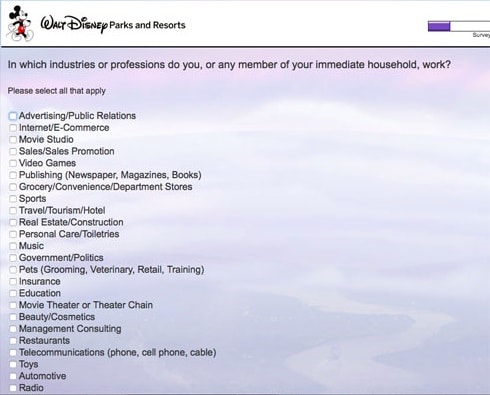Screen dimensions: 490x395
Task: Click the Walt Disney Parks and Resorts logo
Action: (x=113, y=25)
